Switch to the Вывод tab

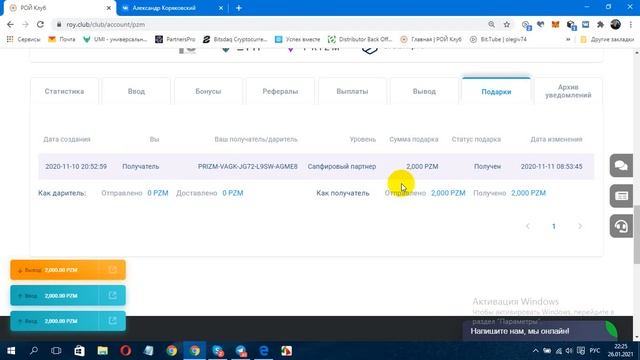pyautogui.click(x=424, y=91)
